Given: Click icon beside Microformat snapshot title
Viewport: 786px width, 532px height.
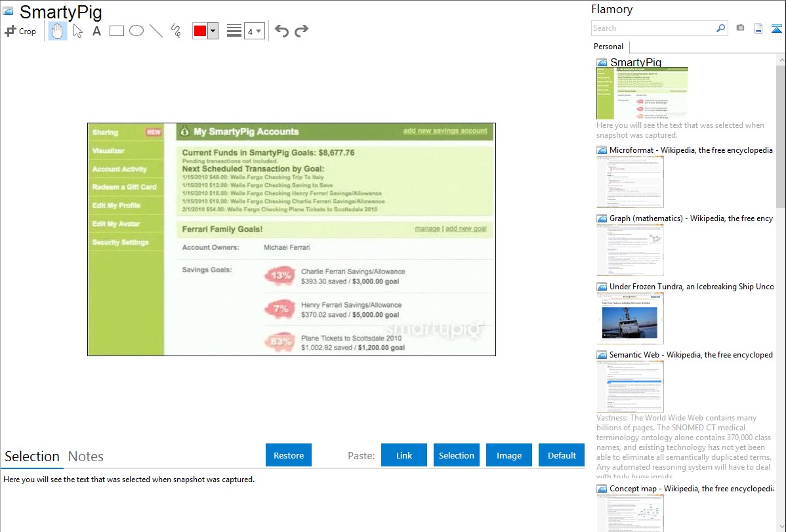Looking at the screenshot, I should (x=602, y=150).
